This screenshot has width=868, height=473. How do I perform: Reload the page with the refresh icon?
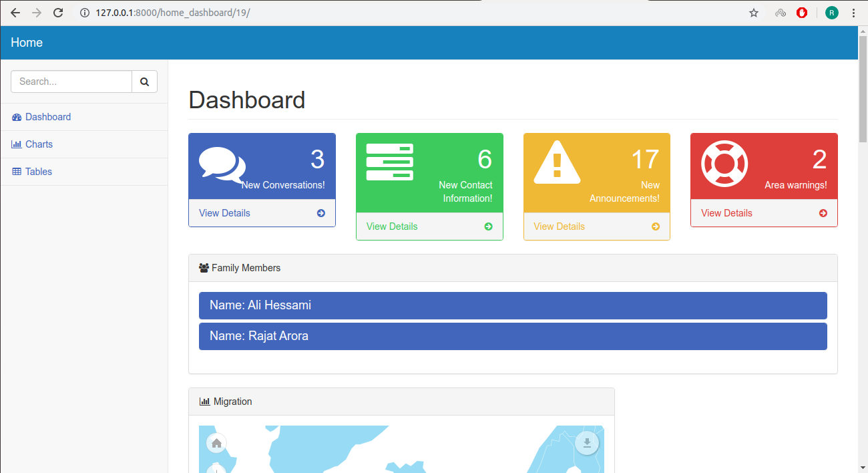58,13
